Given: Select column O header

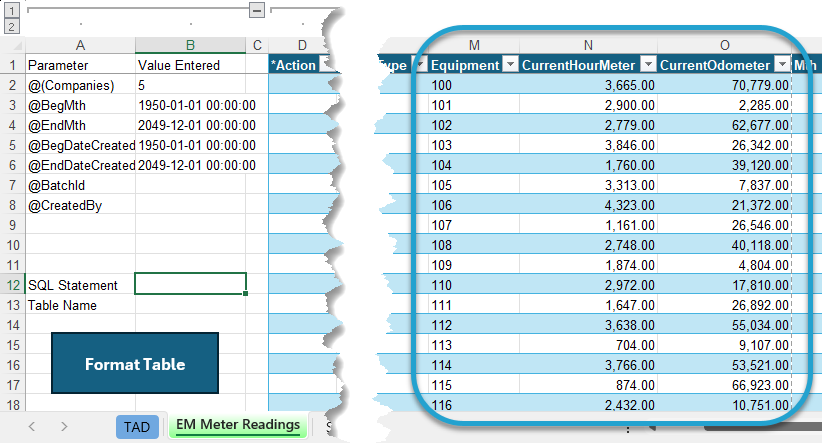Looking at the screenshot, I should click(724, 45).
